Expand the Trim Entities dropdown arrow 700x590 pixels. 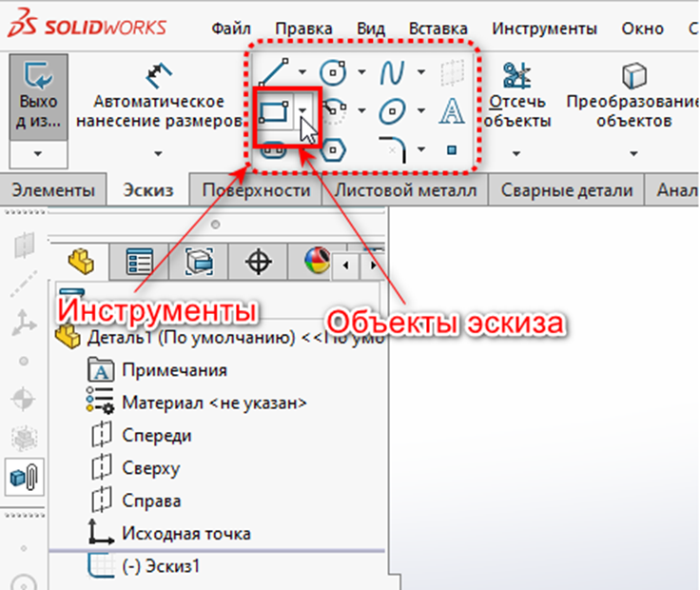516,153
